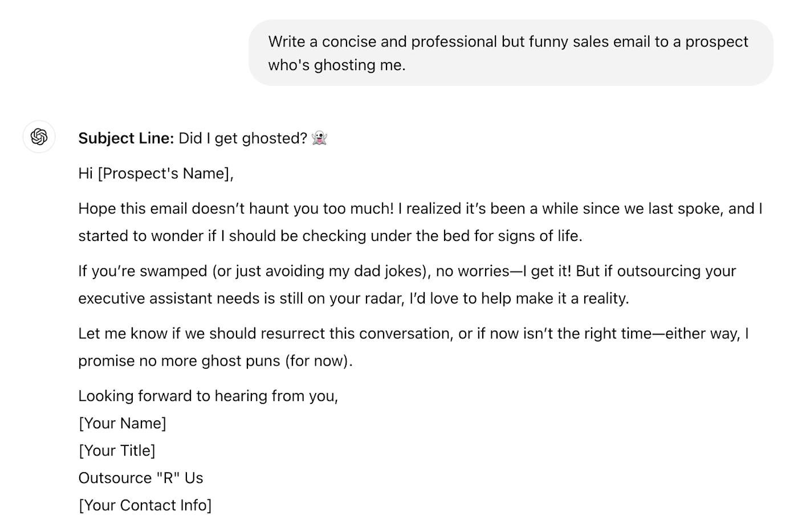Click the ChatGPT logo avatar icon

click(39, 137)
